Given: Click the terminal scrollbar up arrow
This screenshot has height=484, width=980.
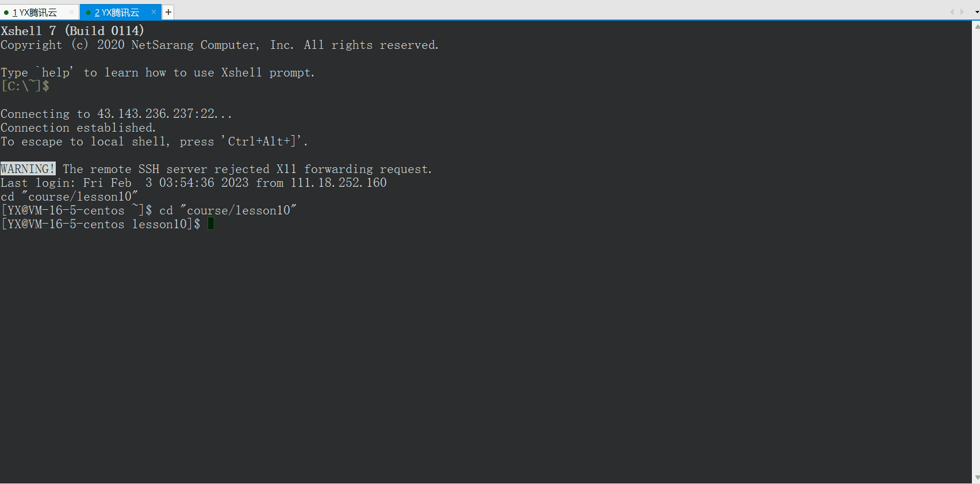Looking at the screenshot, I should coord(976,25).
